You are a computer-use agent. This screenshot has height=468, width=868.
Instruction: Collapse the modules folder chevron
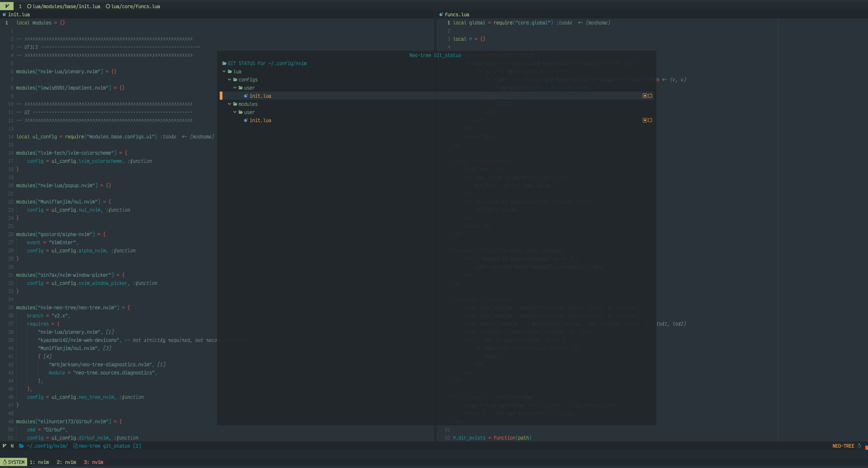pos(230,104)
